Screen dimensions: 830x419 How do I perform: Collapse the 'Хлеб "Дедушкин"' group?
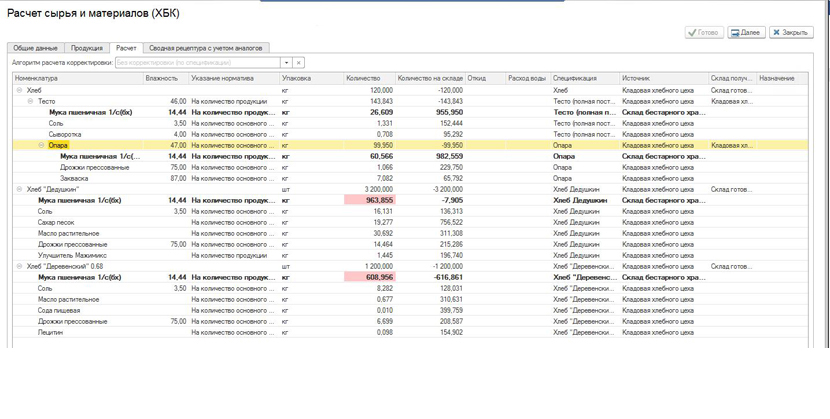point(19,189)
